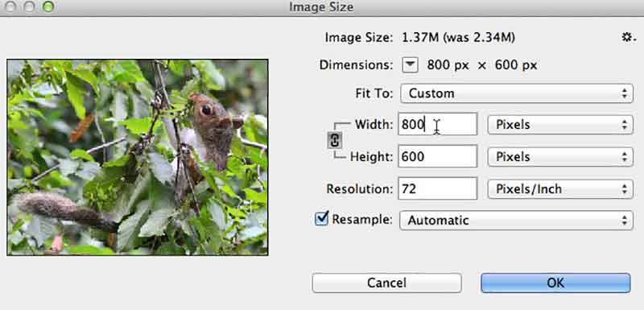
Task: Open the Resample Automatic method dropdown
Action: [516, 221]
